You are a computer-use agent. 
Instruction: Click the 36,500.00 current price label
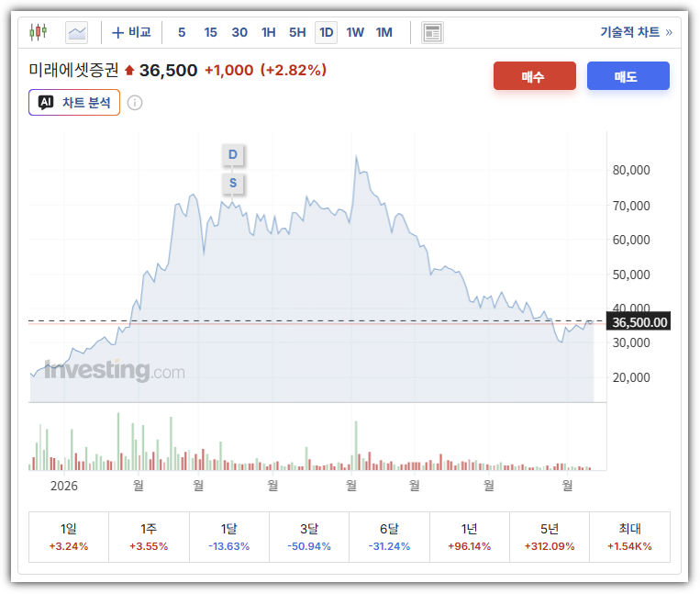pos(639,322)
